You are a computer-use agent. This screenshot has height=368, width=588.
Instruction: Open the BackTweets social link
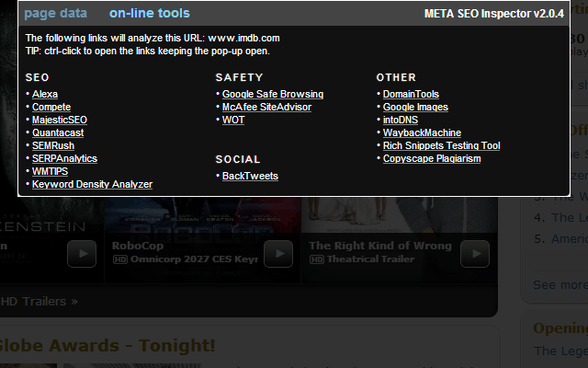pos(250,176)
